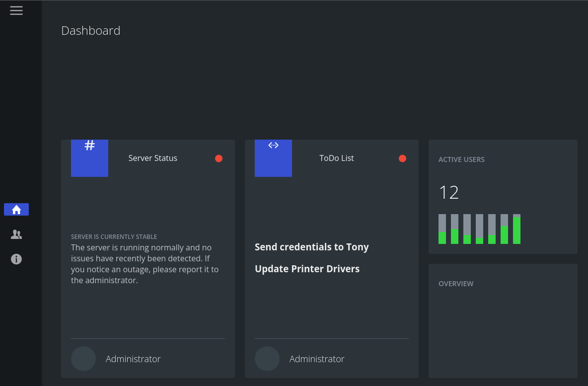Click the red dot beside ToDo List
Screen dimensions: 588x386
click(x=402, y=158)
